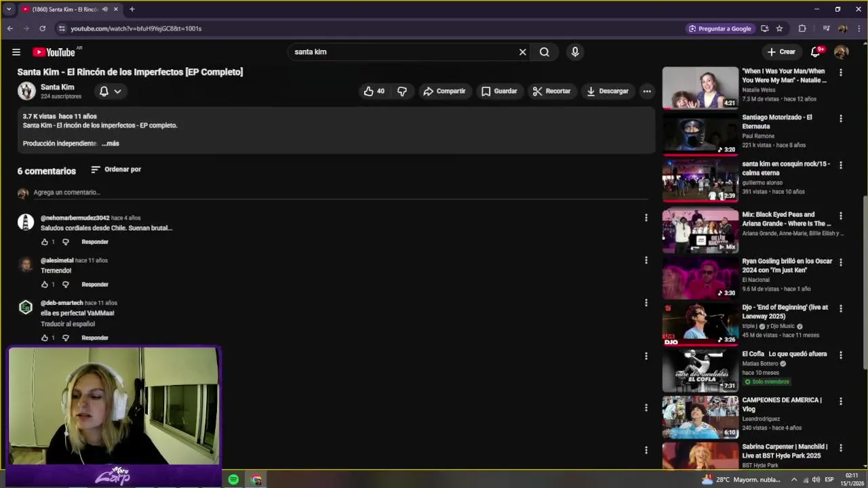Image resolution: width=868 pixels, height=488 pixels.
Task: Like the comment by @alesimetal
Action: (45, 285)
